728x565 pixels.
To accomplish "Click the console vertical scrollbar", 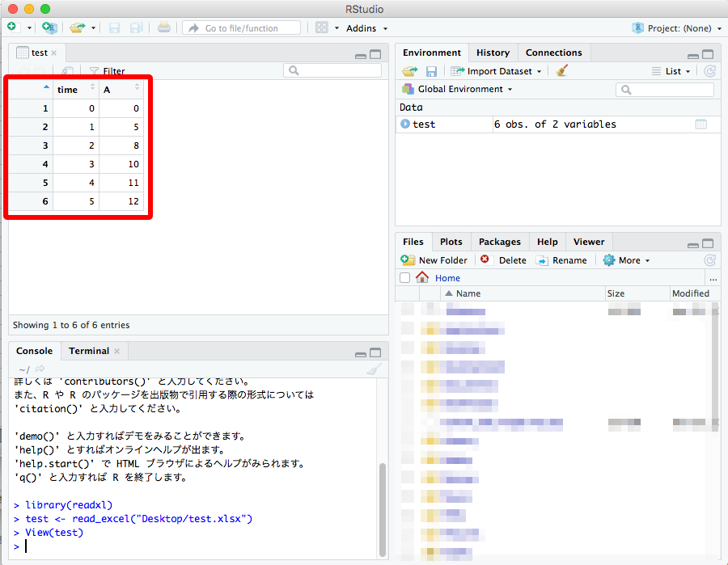I will (x=383, y=510).
